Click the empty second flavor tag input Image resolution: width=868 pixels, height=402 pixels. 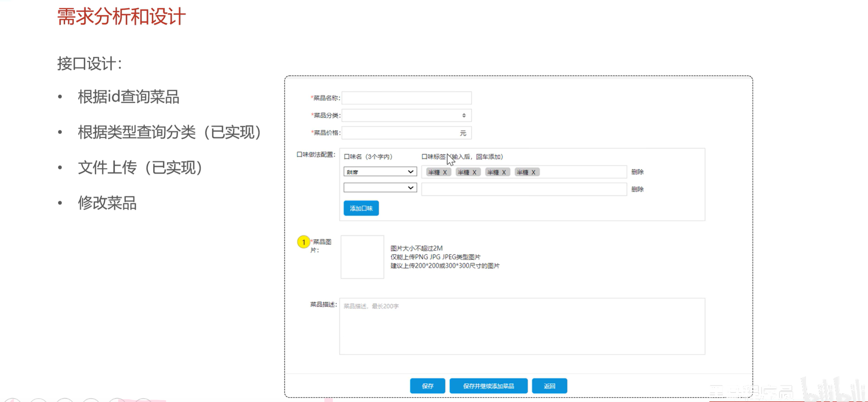click(x=523, y=189)
